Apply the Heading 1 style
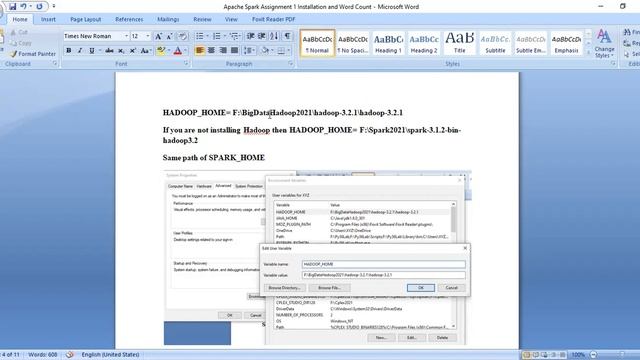This screenshot has height=360, width=640. click(x=388, y=43)
